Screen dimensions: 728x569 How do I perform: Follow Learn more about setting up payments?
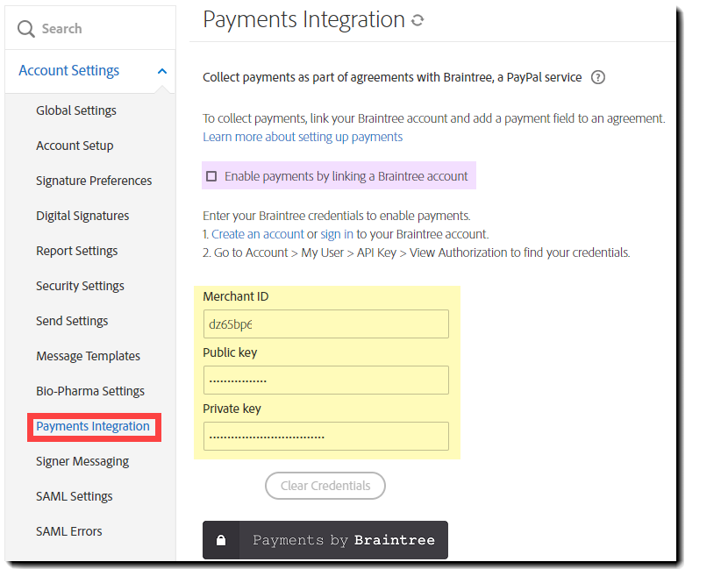(303, 137)
